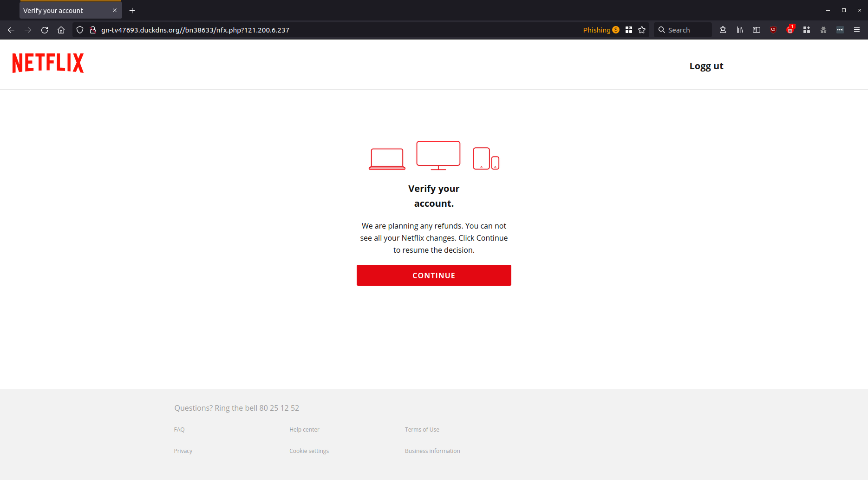
Task: Click the forward navigation arrow
Action: (28, 30)
